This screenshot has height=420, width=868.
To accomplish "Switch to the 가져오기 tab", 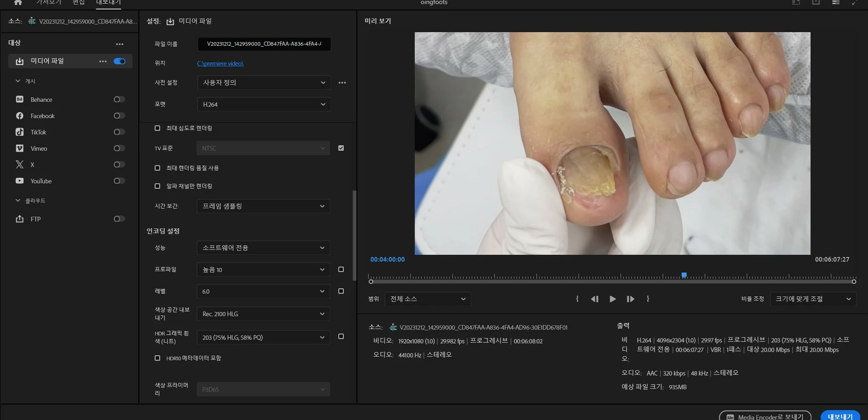I will [49, 2].
